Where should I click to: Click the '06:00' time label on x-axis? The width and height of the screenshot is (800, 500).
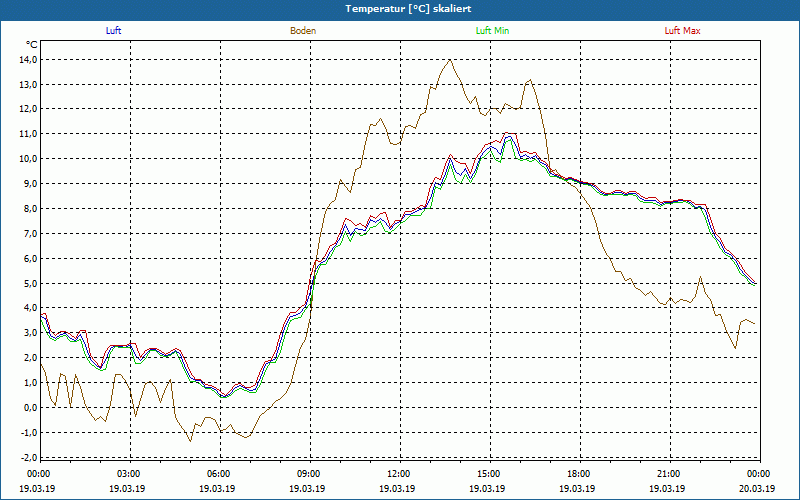click(x=218, y=474)
